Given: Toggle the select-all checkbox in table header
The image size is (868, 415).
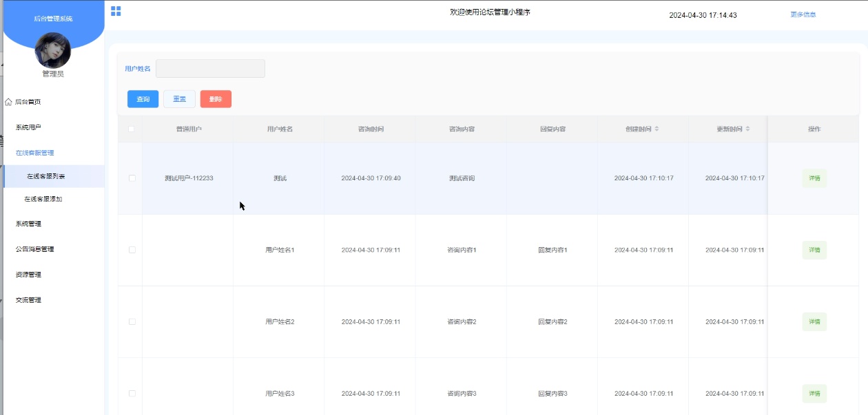Looking at the screenshot, I should point(131,129).
